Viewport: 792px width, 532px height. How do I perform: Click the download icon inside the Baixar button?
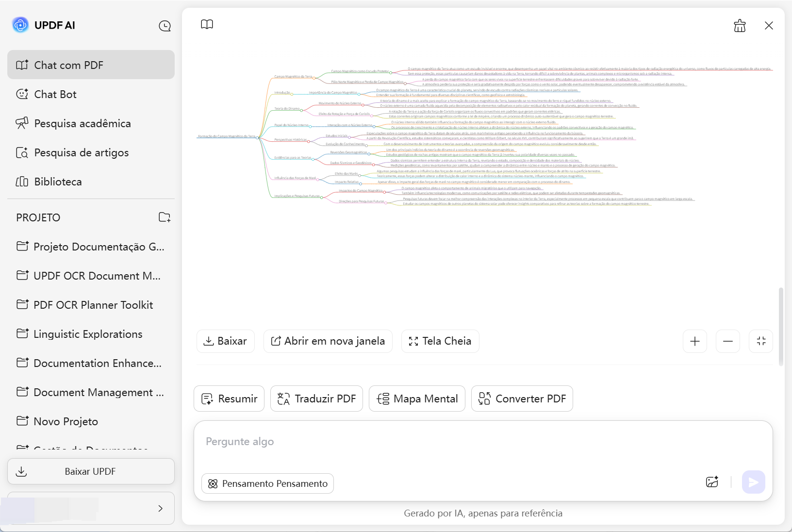point(209,341)
